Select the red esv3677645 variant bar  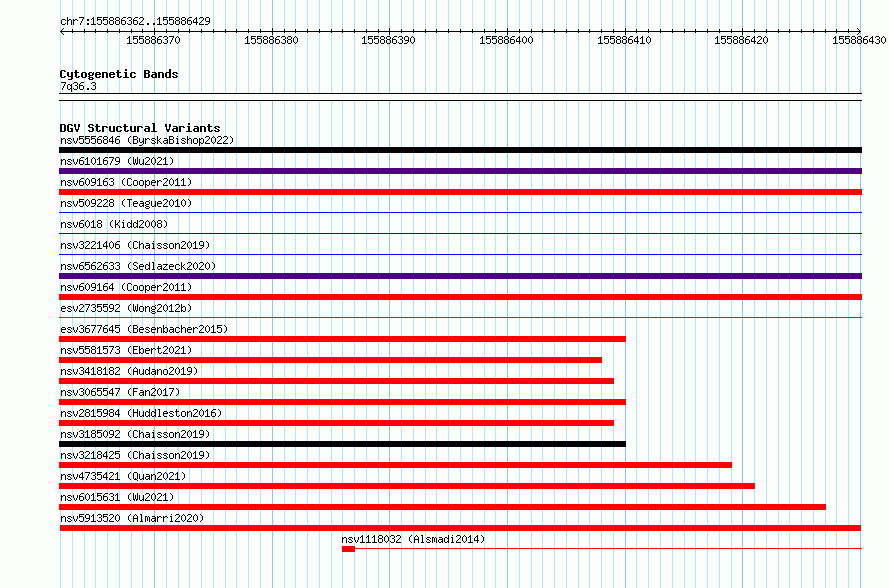click(342, 339)
